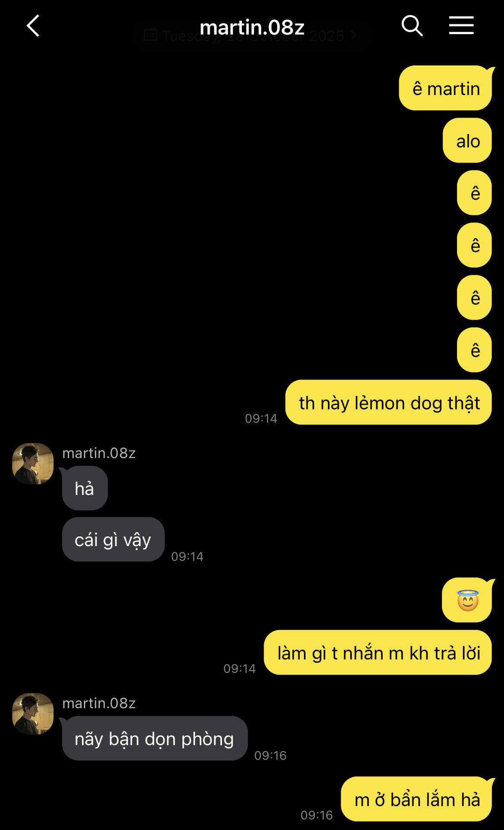Select the "alo" message bubble
Viewport: 504px width, 830px height.
[467, 140]
